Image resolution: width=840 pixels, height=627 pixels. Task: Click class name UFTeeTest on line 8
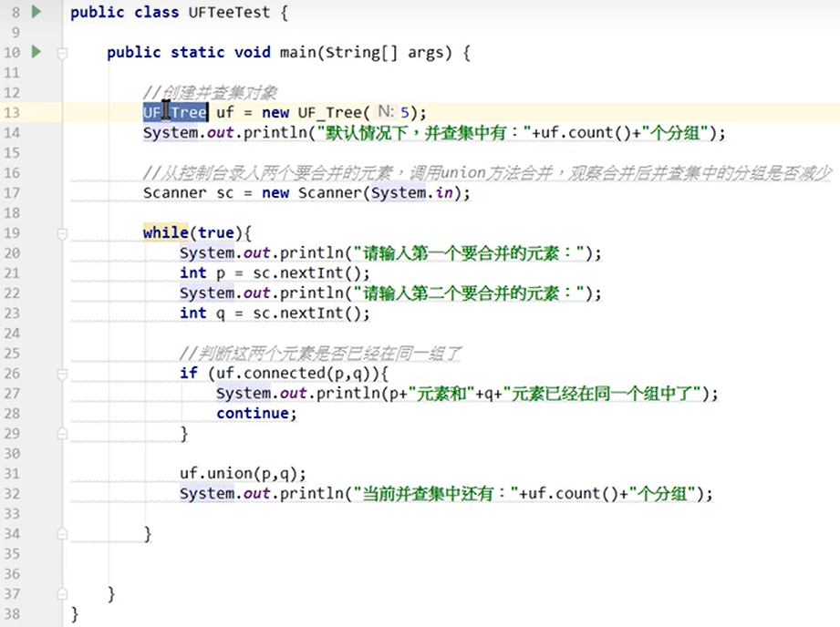[x=229, y=12]
